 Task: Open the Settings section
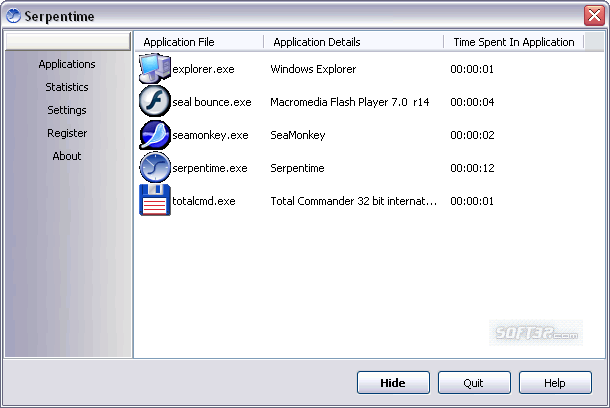click(x=67, y=110)
